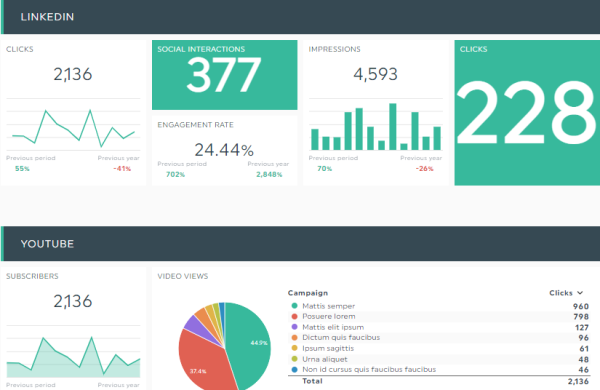Click the olive Urna aliquet legend dot
This screenshot has height=390, width=600.
(x=294, y=359)
